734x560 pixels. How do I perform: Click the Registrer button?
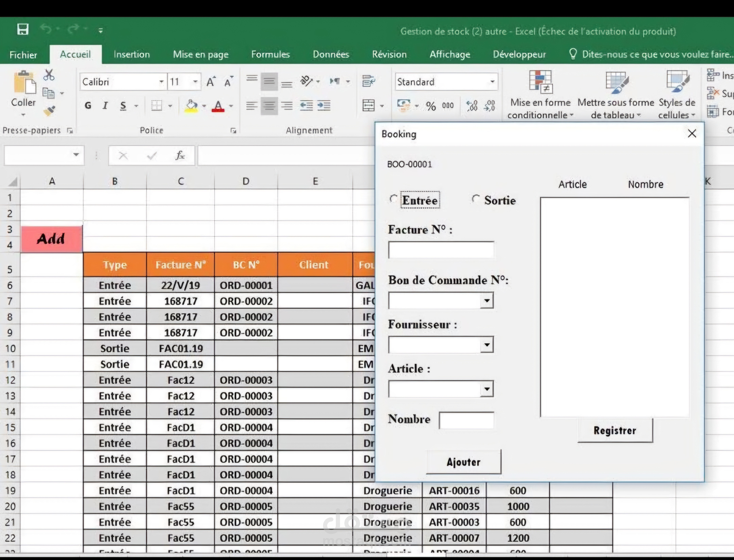[x=615, y=430]
